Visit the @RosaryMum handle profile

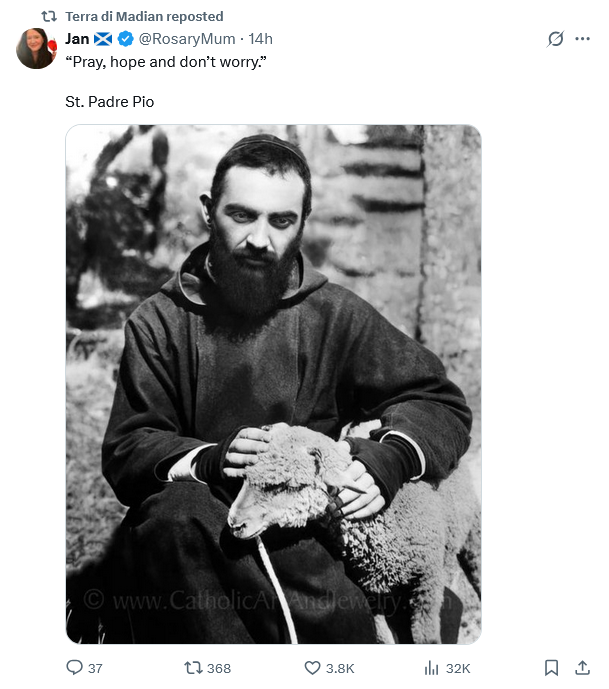[x=186, y=39]
